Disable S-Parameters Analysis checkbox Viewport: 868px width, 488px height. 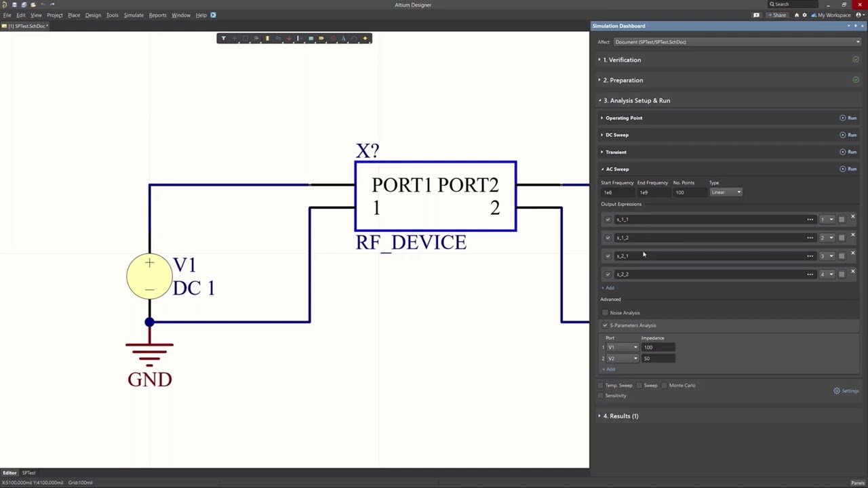pyautogui.click(x=606, y=325)
